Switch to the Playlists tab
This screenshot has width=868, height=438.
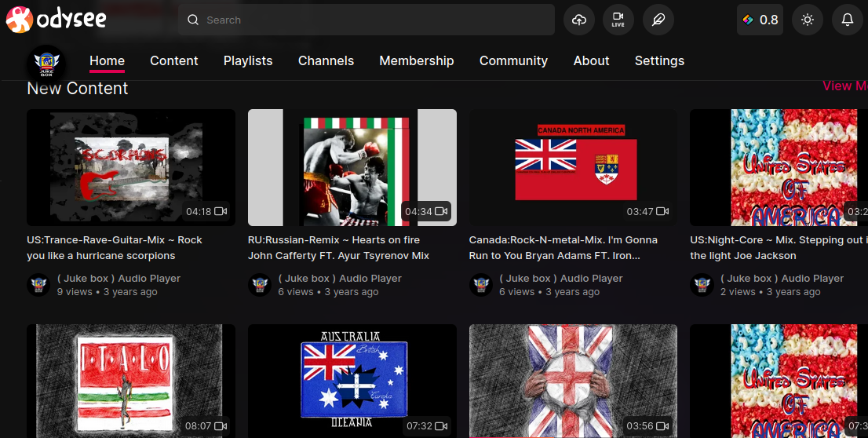click(248, 60)
